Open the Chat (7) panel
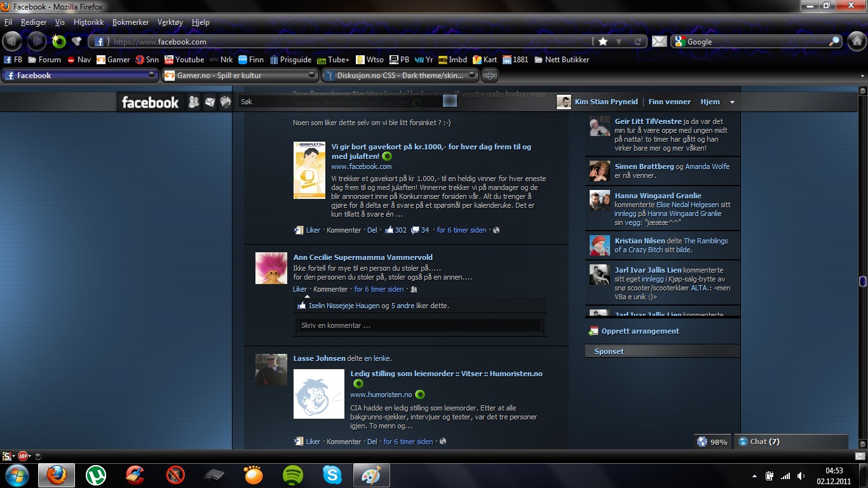 [791, 442]
